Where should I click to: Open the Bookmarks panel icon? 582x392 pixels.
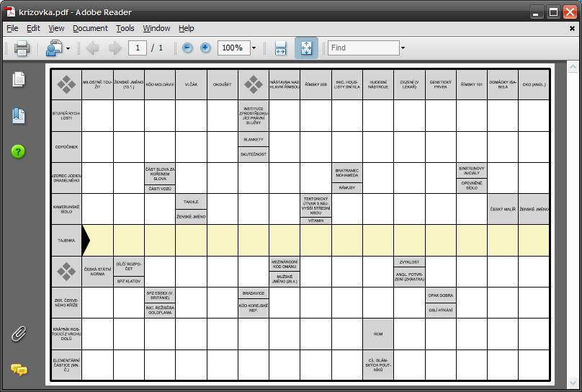pos(19,116)
